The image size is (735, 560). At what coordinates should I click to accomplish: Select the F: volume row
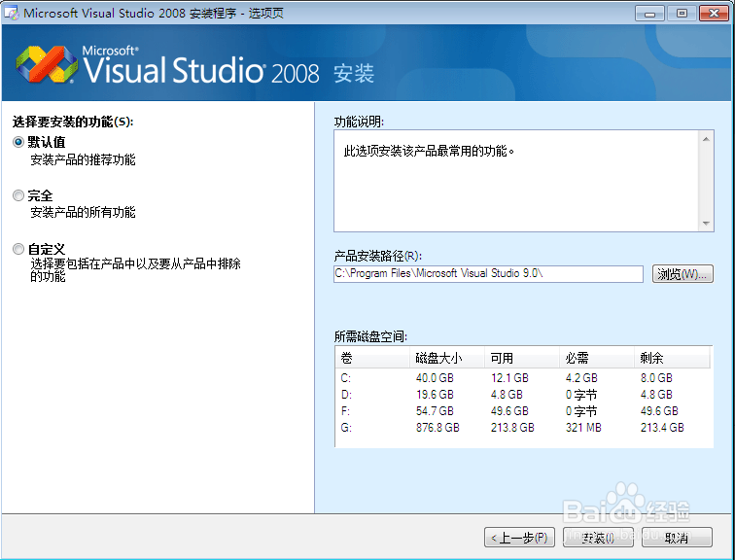pyautogui.click(x=524, y=411)
